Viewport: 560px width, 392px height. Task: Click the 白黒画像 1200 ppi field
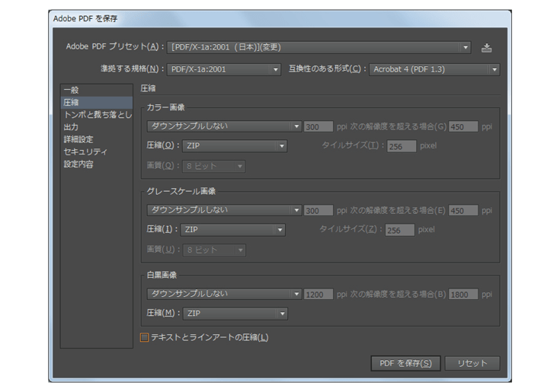coord(318,295)
